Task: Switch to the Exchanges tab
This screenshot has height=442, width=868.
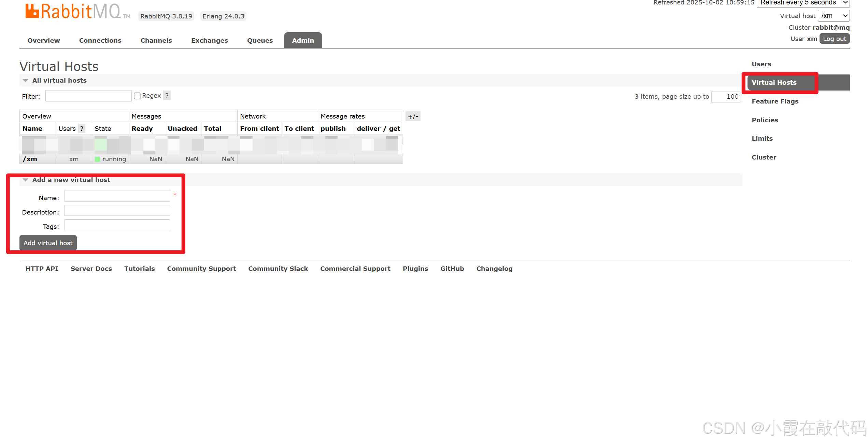Action: pyautogui.click(x=209, y=41)
